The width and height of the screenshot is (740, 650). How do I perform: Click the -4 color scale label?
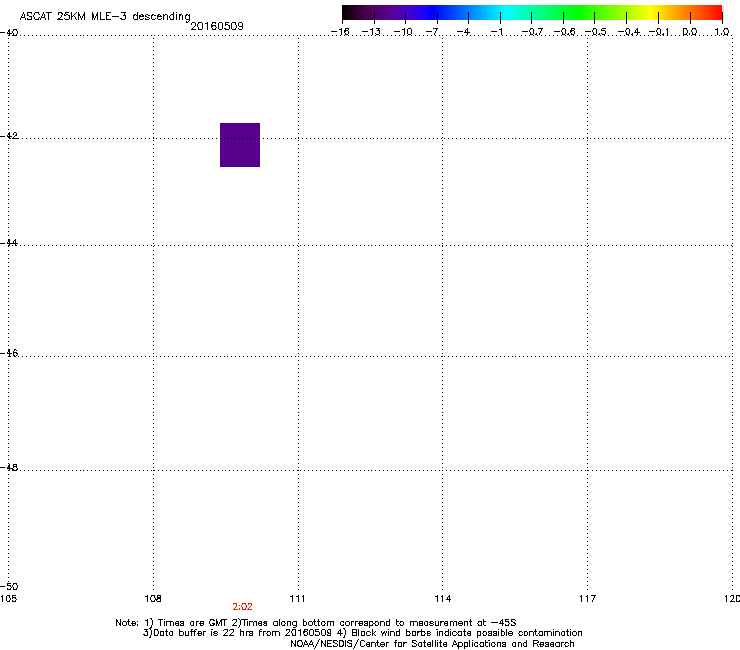click(x=463, y=32)
